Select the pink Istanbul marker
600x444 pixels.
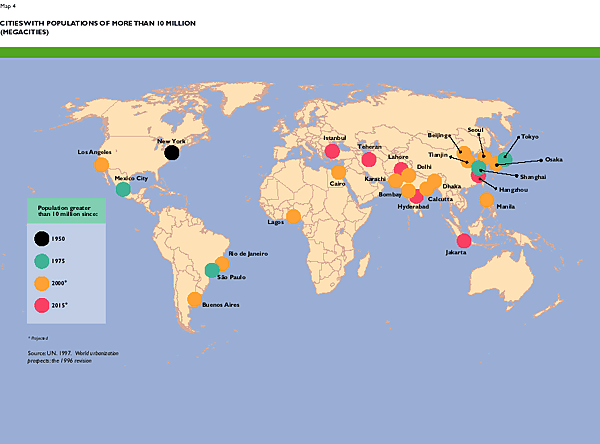click(332, 152)
